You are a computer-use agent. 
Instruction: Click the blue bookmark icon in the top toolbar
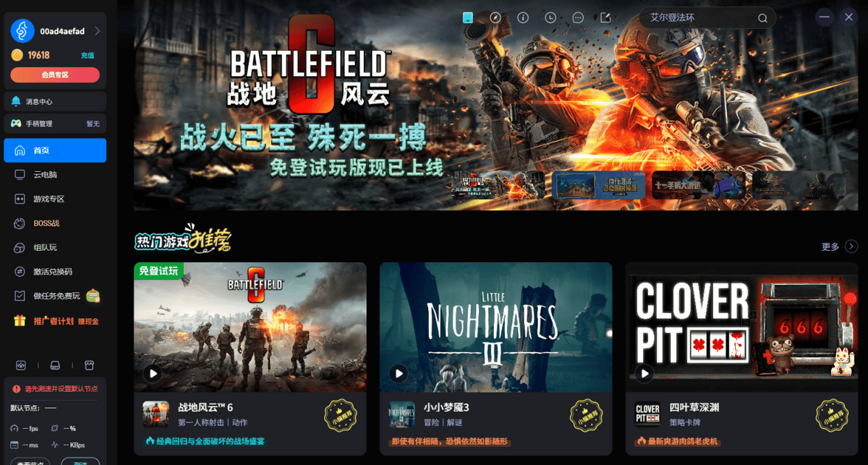(x=468, y=17)
